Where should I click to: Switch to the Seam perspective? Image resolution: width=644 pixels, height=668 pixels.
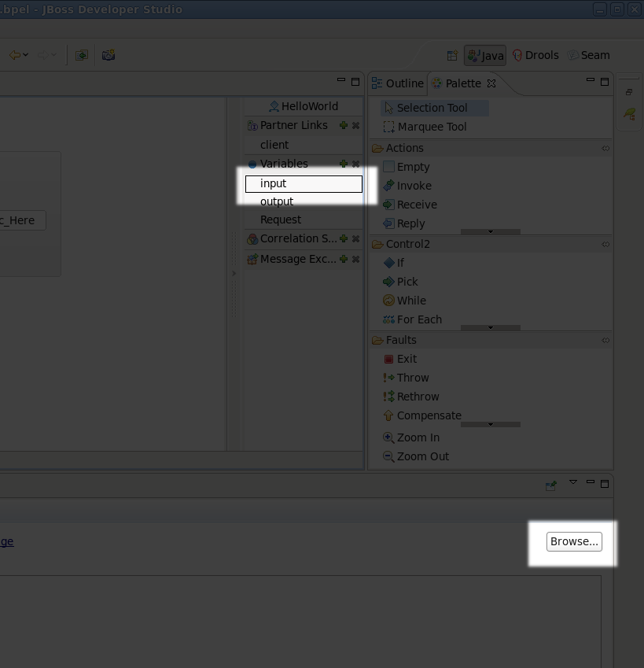(x=589, y=55)
